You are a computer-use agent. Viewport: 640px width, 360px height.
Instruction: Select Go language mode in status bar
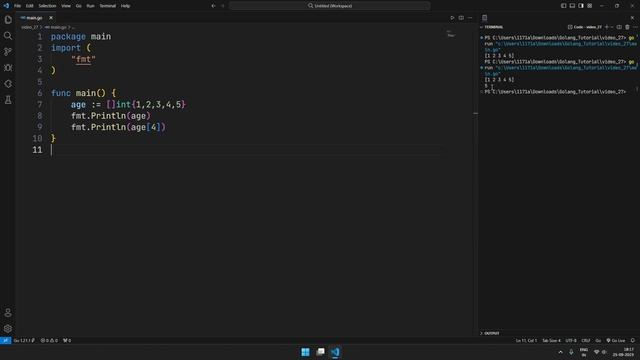(x=598, y=340)
